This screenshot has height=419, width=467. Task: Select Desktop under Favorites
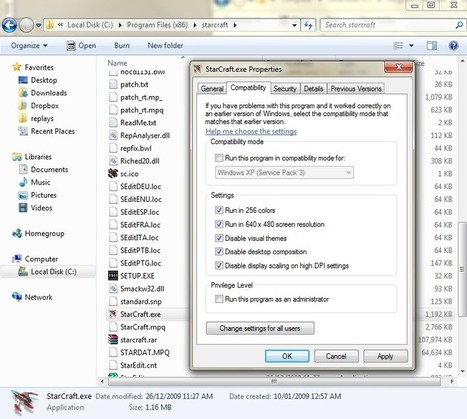[x=44, y=80]
